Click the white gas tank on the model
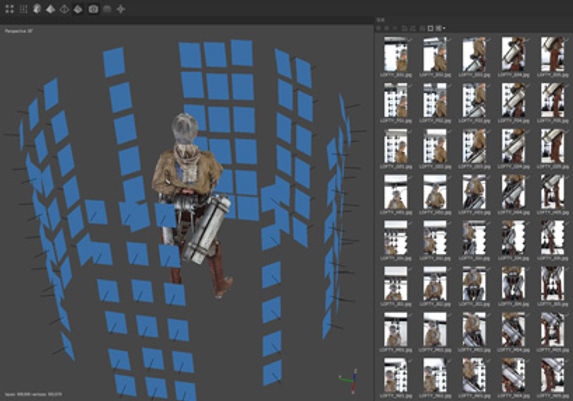The height and width of the screenshot is (401, 573). tap(207, 230)
